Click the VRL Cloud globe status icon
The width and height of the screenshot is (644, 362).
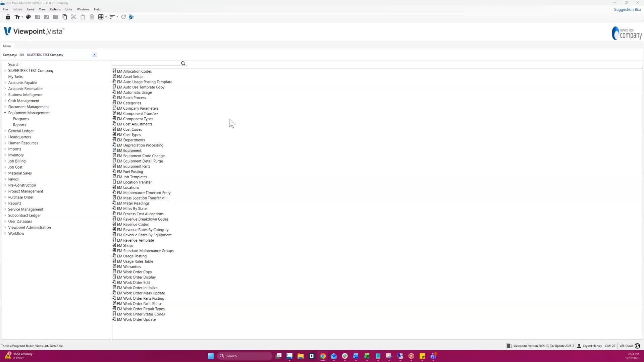pos(638,346)
